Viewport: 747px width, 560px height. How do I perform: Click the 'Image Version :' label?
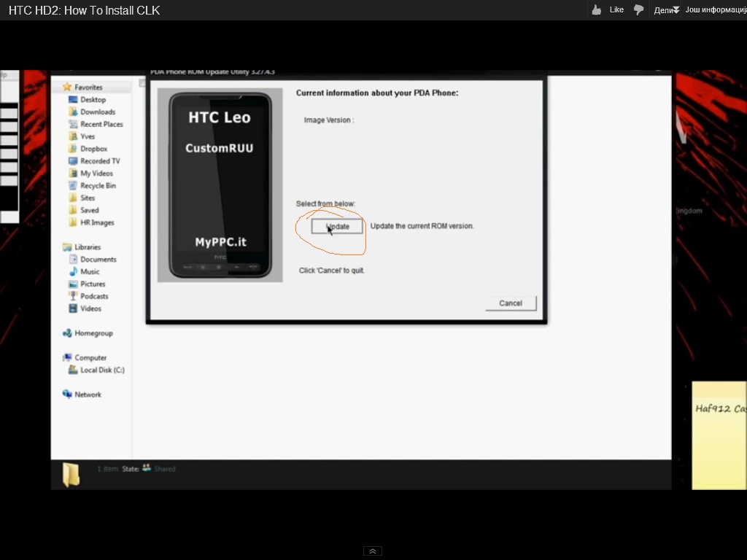[x=329, y=120]
